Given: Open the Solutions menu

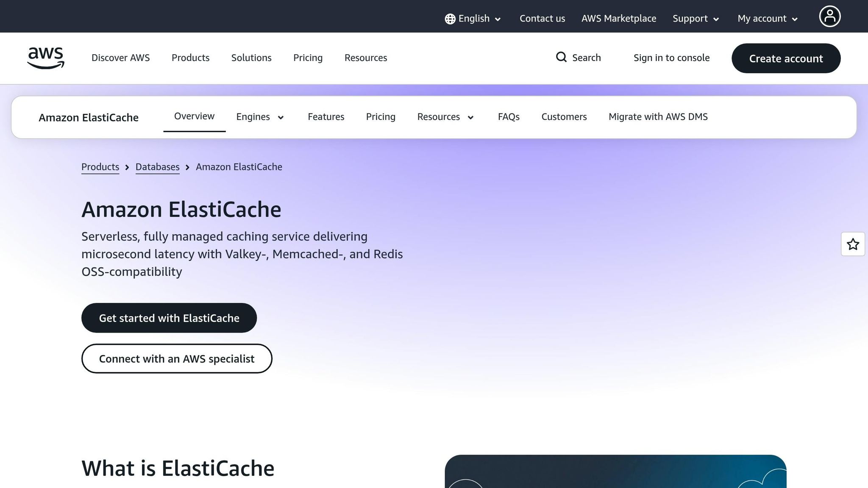Looking at the screenshot, I should tap(251, 58).
